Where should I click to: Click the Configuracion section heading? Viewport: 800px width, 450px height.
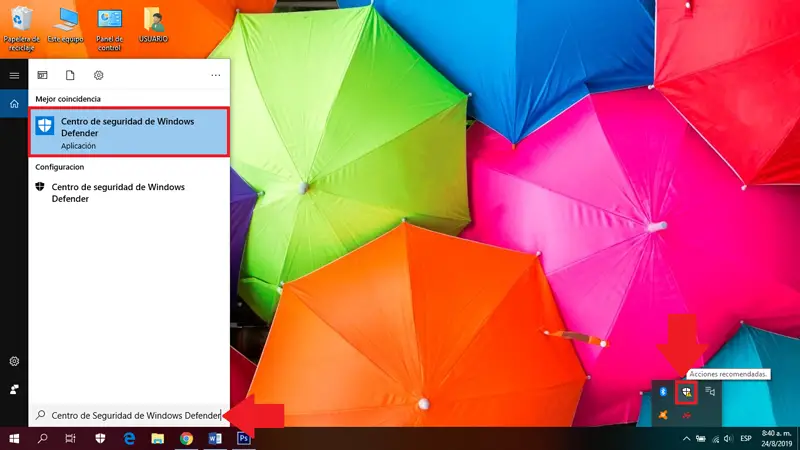pos(60,167)
